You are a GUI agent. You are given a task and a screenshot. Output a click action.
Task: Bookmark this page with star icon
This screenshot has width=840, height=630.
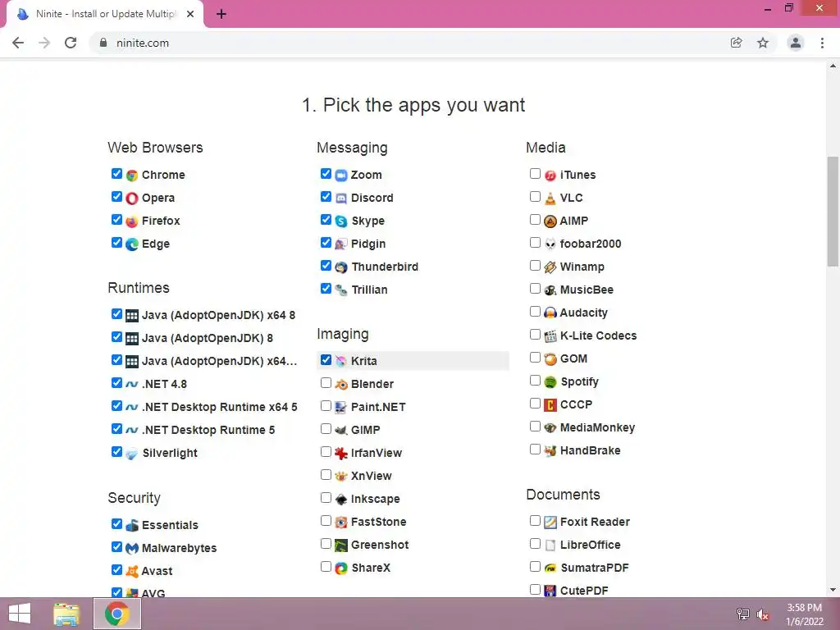pyautogui.click(x=763, y=43)
